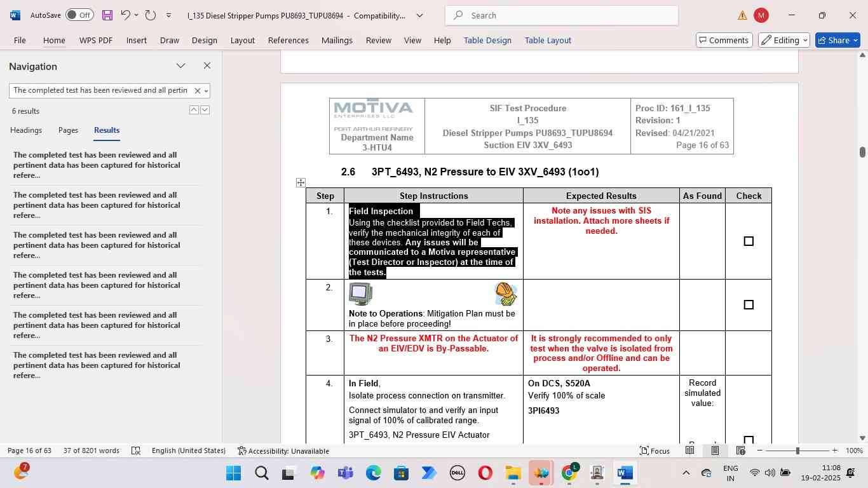The width and height of the screenshot is (868, 488).
Task: Click the hard hat worker image in step 2
Action: point(506,294)
